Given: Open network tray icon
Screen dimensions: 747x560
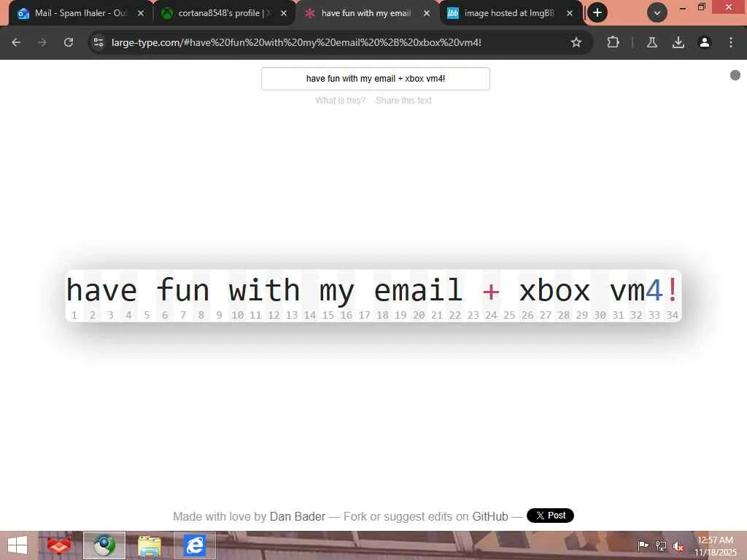Looking at the screenshot, I should coord(661,545).
